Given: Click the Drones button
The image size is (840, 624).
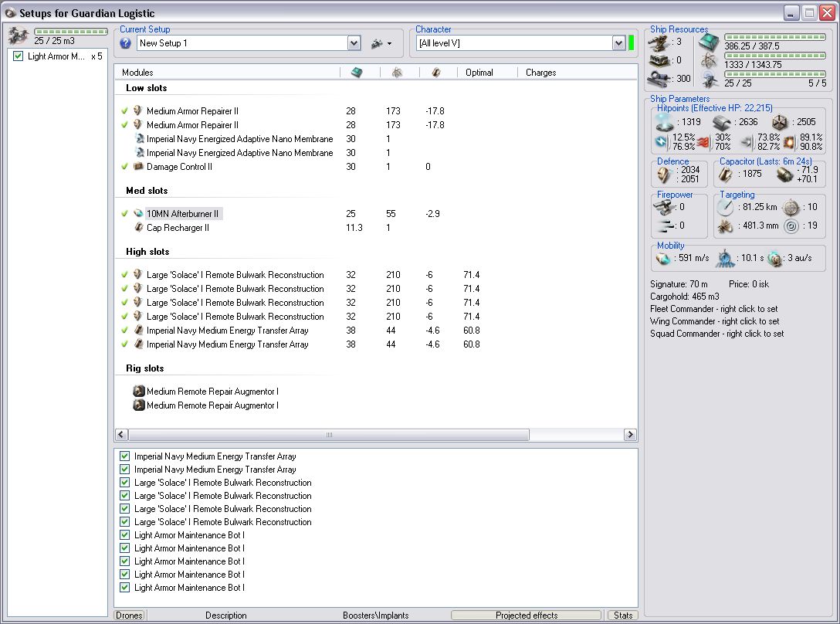Looking at the screenshot, I should click(129, 616).
